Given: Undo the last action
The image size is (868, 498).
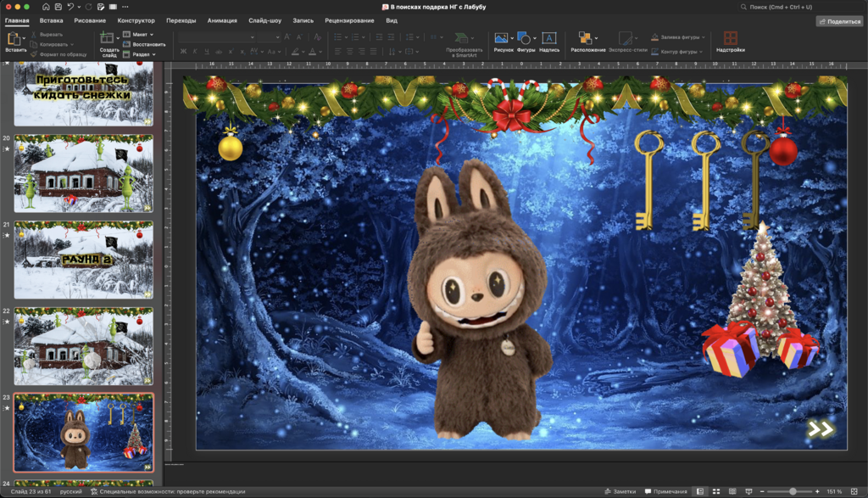Looking at the screenshot, I should 70,7.
